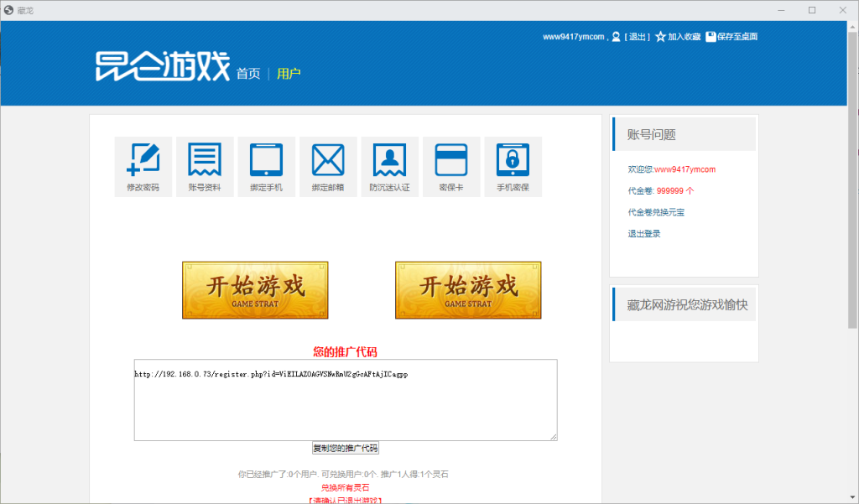Click the 账号问题 panel heading

(652, 135)
